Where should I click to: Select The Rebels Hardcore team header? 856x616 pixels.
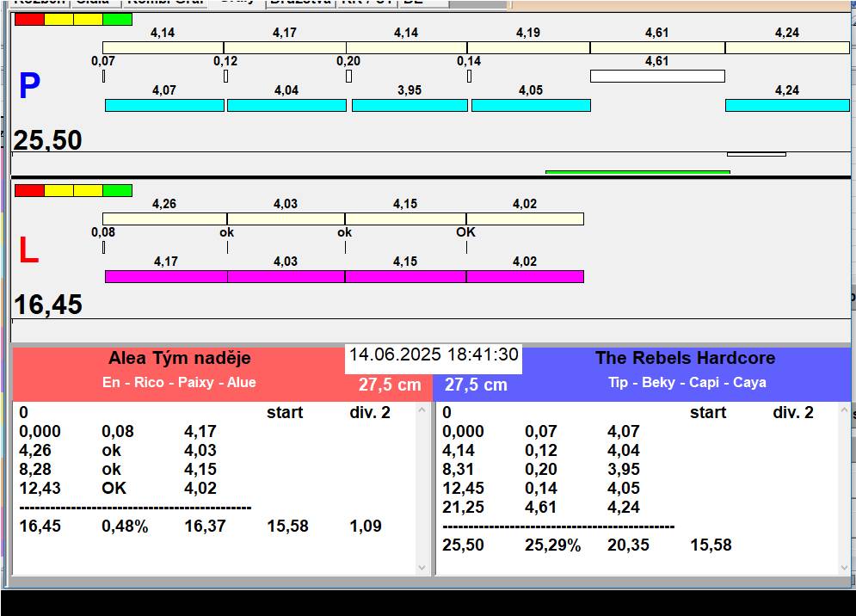click(x=685, y=359)
